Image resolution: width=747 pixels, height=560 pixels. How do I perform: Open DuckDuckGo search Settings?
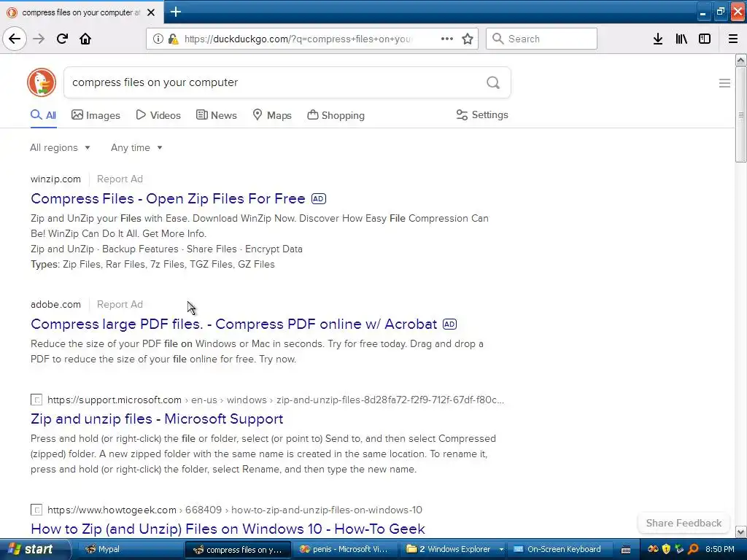(x=482, y=114)
